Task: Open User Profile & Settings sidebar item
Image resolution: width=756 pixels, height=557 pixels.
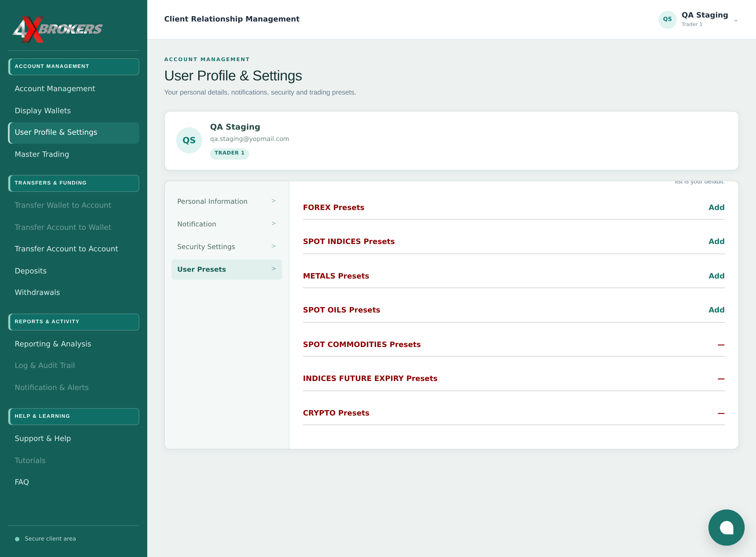Action: (x=74, y=132)
